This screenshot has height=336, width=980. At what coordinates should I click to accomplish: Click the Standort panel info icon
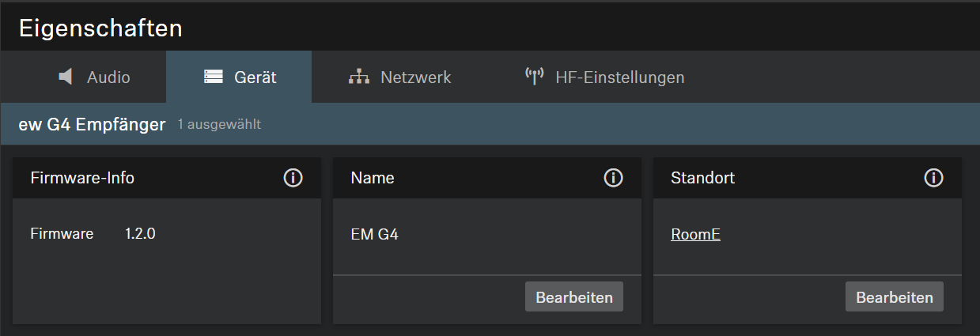coord(933,178)
